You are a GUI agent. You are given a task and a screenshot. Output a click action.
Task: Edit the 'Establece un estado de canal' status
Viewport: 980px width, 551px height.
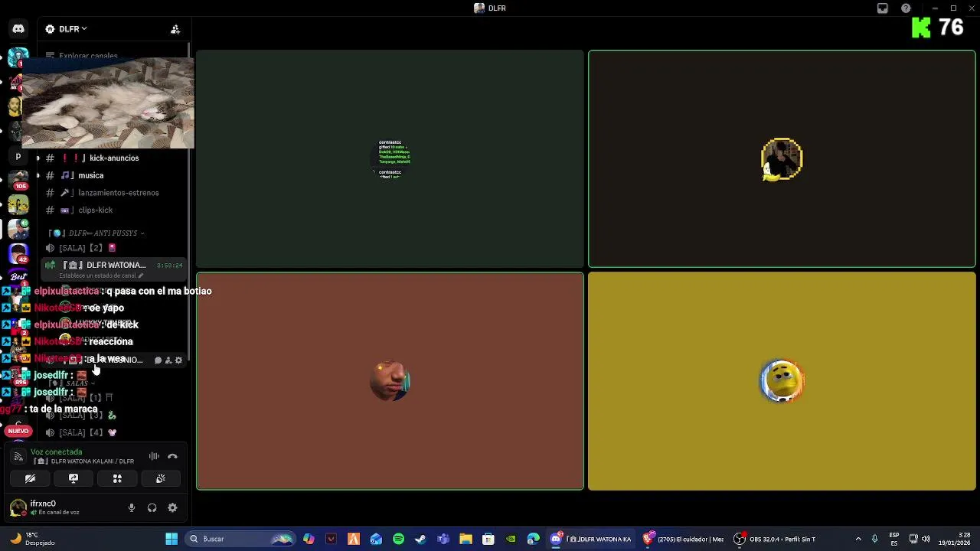[101, 275]
